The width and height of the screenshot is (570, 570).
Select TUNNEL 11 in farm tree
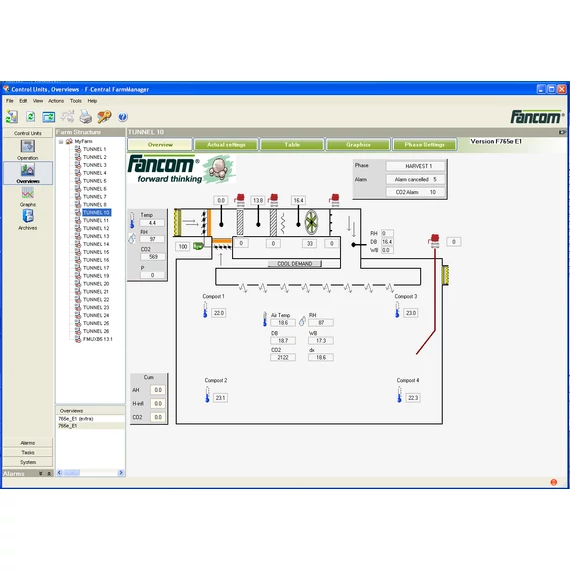pyautogui.click(x=96, y=220)
